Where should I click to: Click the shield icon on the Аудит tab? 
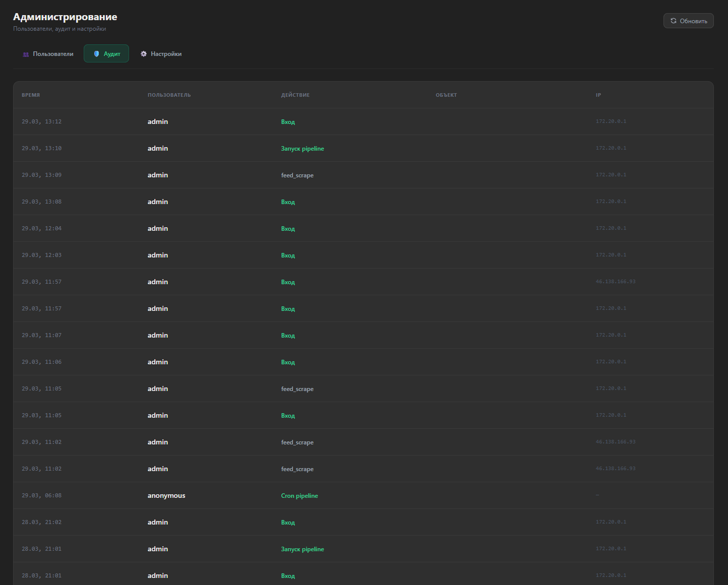pyautogui.click(x=96, y=54)
